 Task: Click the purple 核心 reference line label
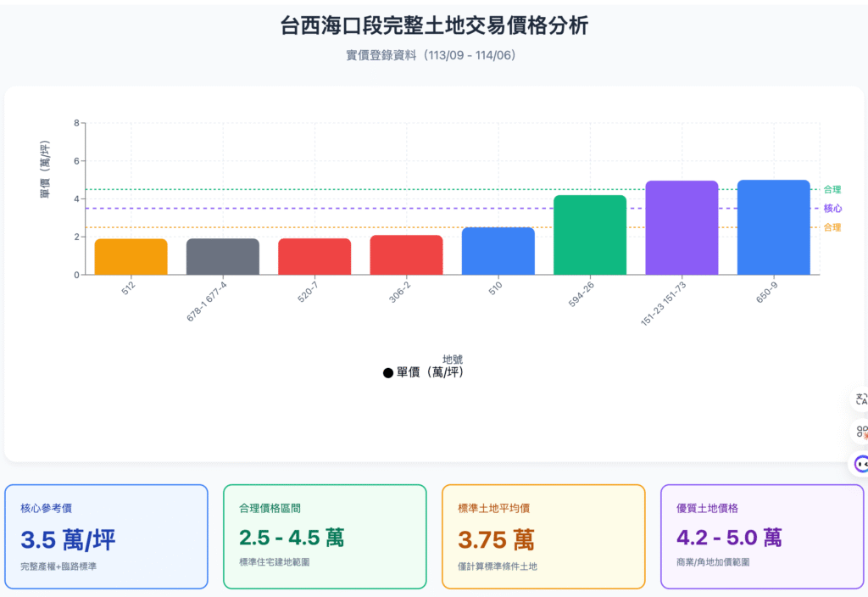tap(832, 208)
